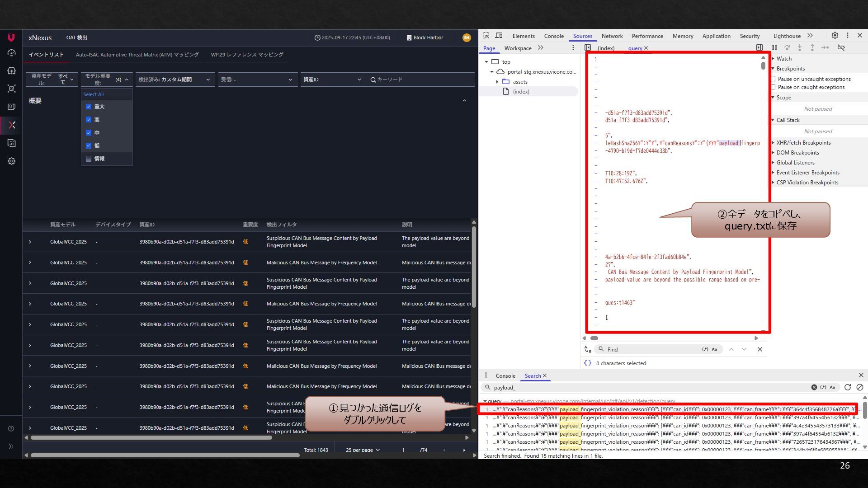Image resolution: width=868 pixels, height=488 pixels.
Task: Open WP.29 レファレンス マッピング tab
Action: [x=247, y=55]
